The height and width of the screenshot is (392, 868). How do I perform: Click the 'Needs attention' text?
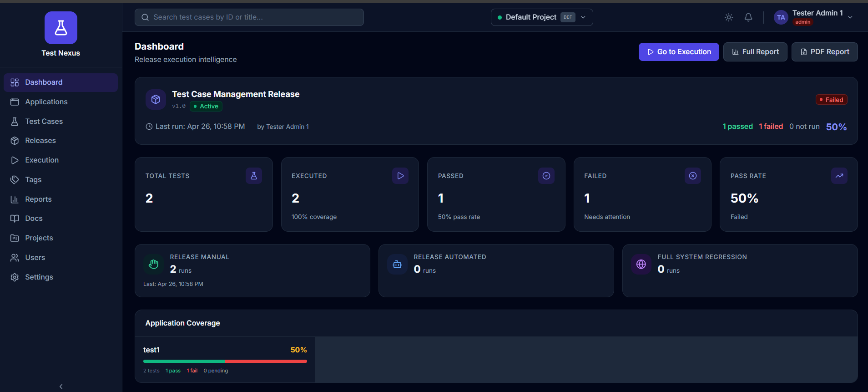click(607, 217)
